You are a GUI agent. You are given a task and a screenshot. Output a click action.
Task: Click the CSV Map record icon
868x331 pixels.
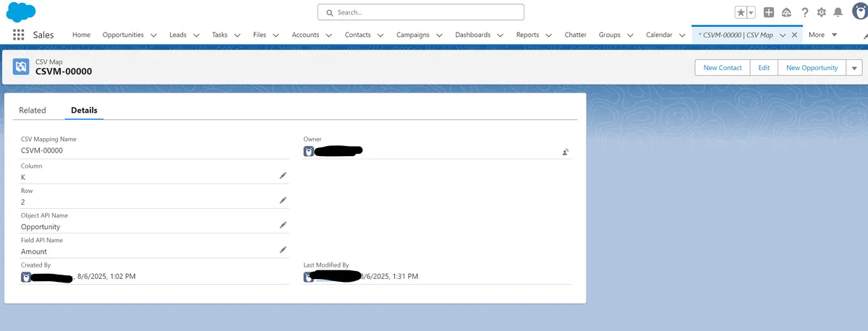pos(21,67)
